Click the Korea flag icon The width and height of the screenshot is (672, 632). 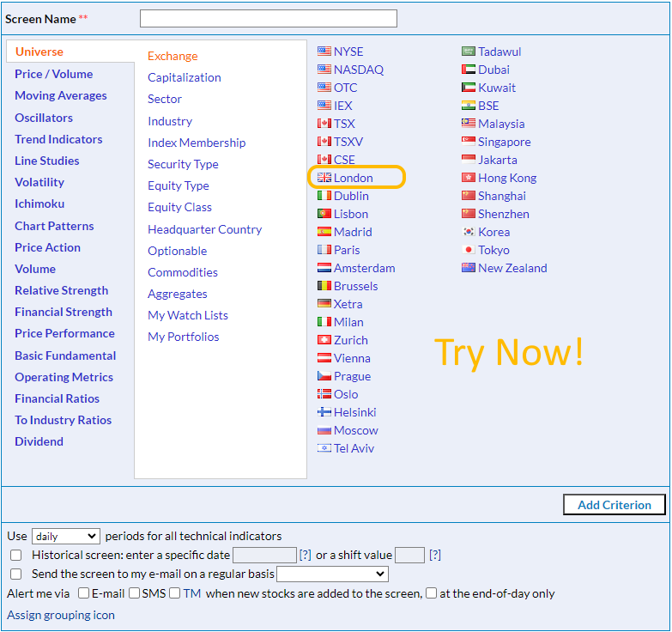pyautogui.click(x=469, y=232)
